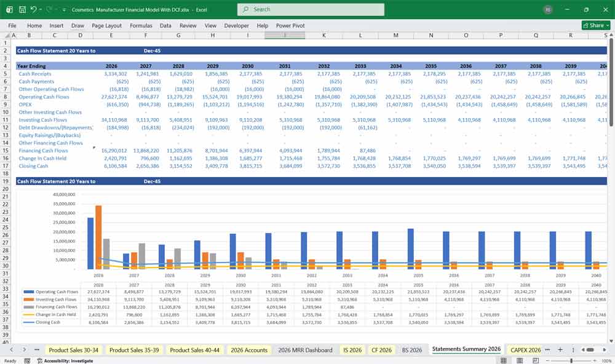Switch to the 2026 MRR Dashboard sheet

tap(306, 349)
